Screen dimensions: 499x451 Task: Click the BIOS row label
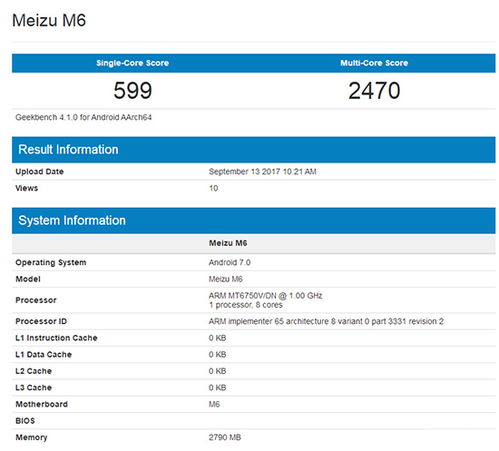click(x=25, y=421)
